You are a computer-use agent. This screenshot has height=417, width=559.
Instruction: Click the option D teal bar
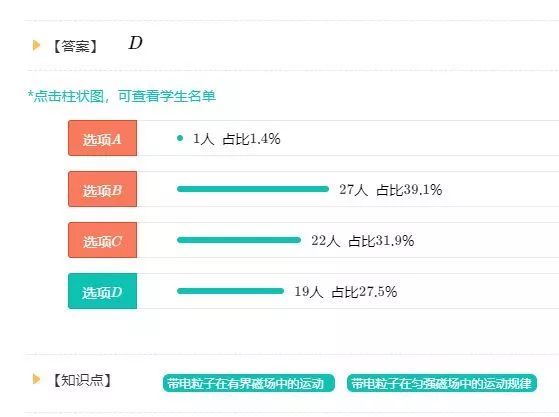pyautogui.click(x=230, y=291)
